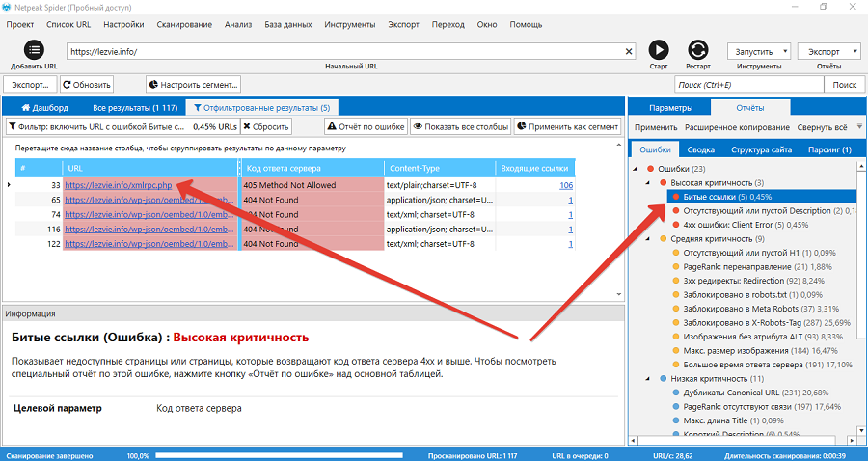Click Свернуть всё in the reports panel

coord(822,127)
